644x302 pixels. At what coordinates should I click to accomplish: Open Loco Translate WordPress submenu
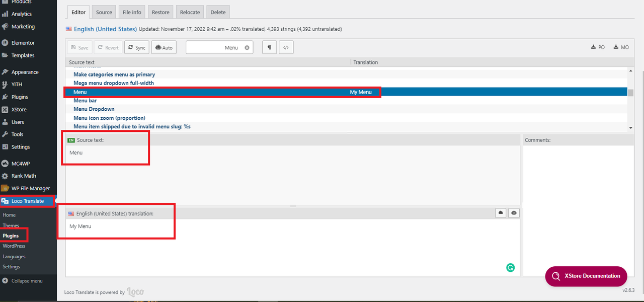[x=14, y=246]
